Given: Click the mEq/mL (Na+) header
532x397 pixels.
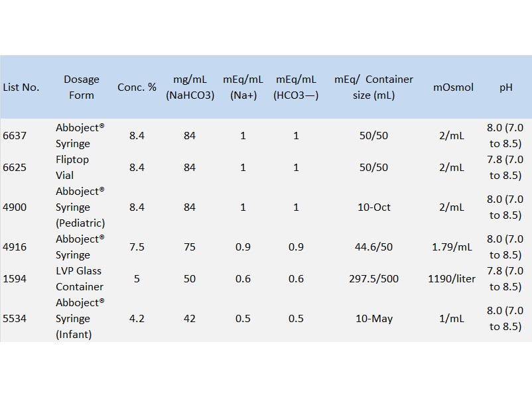Looking at the screenshot, I should pyautogui.click(x=243, y=87).
